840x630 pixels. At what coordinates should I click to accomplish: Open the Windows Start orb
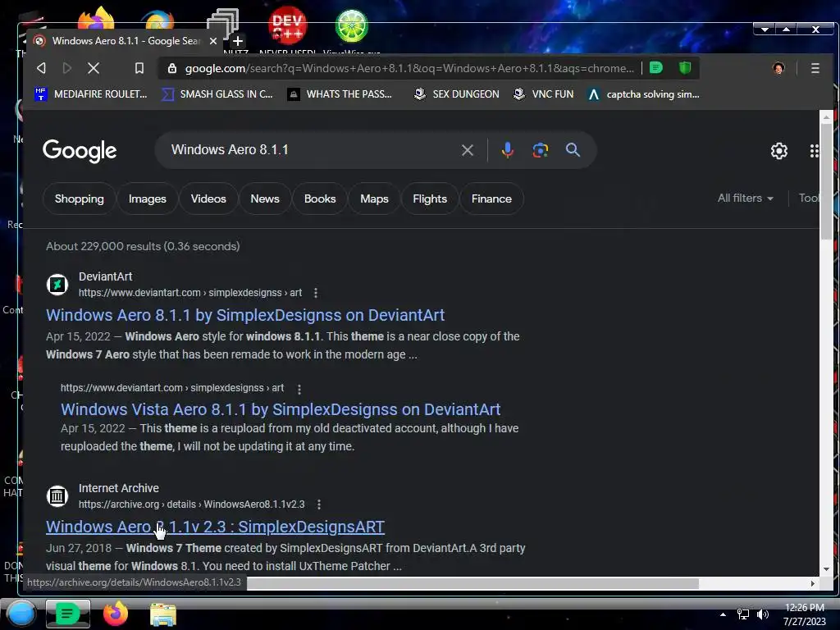[21, 614]
